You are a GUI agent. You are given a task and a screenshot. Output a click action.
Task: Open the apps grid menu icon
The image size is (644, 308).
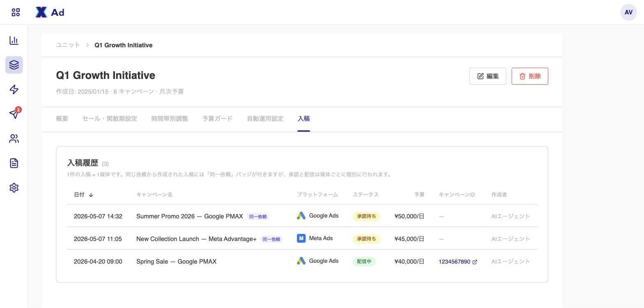tap(16, 12)
